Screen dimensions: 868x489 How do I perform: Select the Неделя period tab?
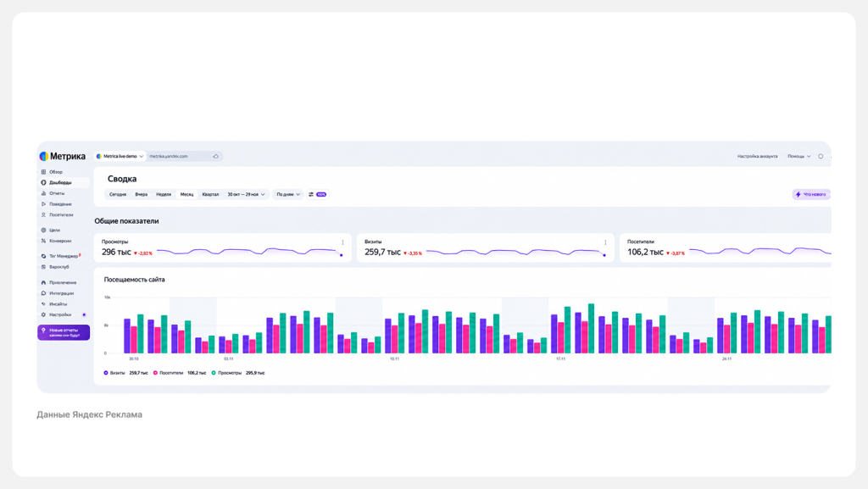164,195
